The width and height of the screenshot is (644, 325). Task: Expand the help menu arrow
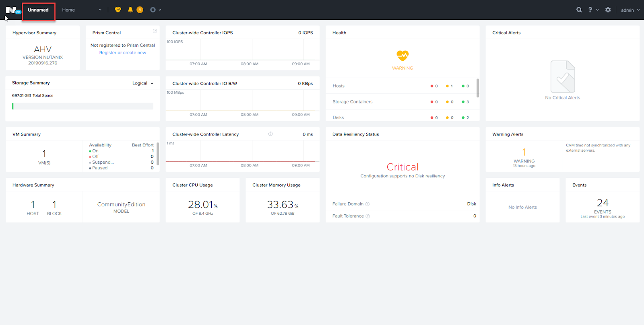(x=597, y=10)
